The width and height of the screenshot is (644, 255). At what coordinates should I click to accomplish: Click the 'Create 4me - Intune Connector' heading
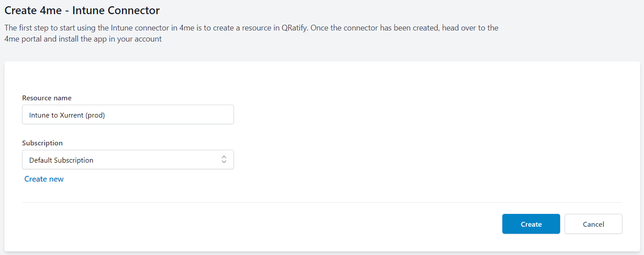pyautogui.click(x=82, y=10)
